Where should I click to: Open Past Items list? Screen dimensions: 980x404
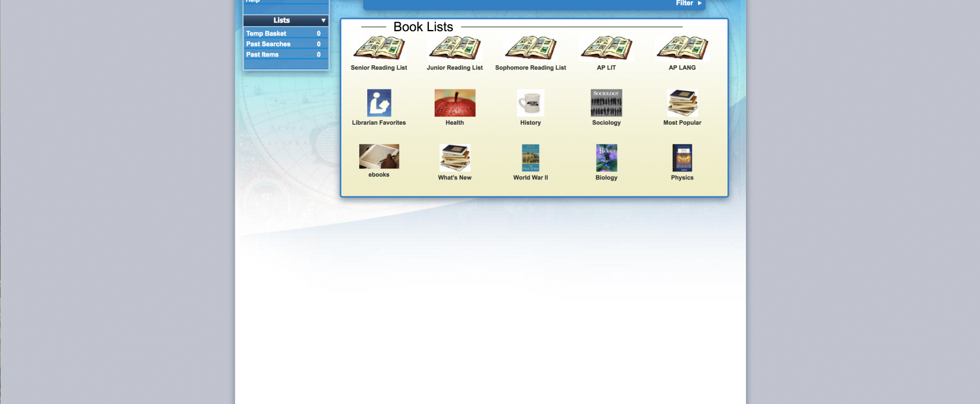coord(286,54)
